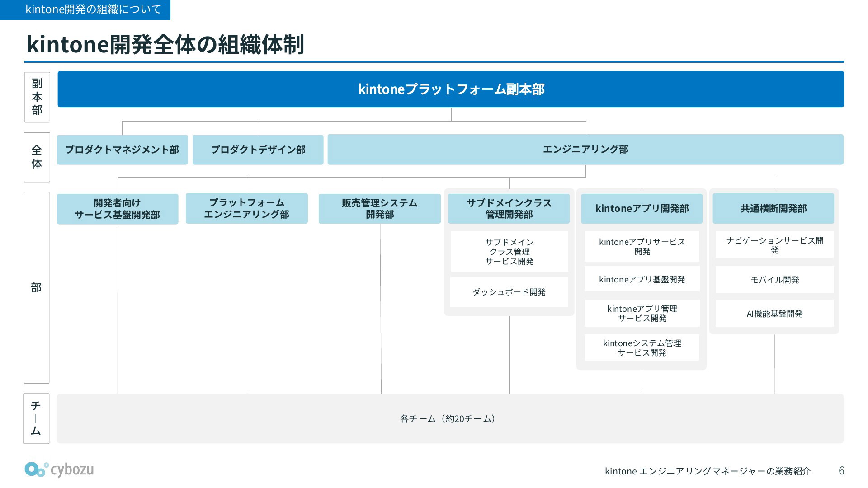This screenshot has width=868, height=488.
Task: Click the kintone開発の組織について section tab
Action: [x=85, y=9]
